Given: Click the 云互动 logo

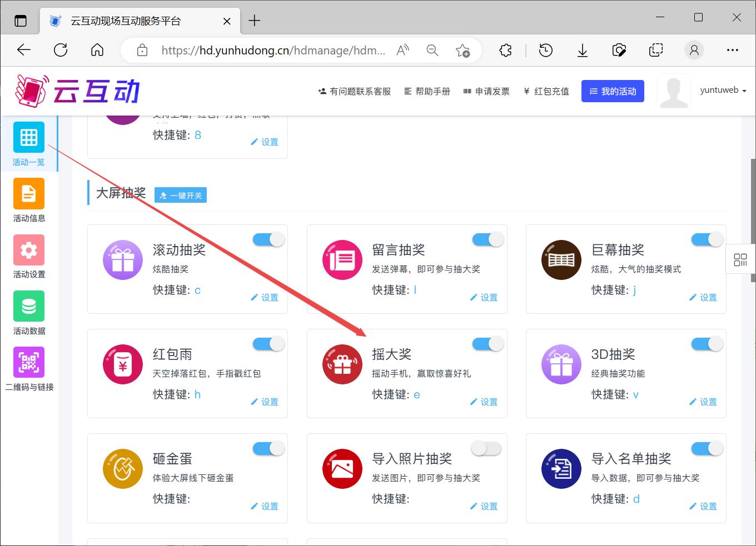Looking at the screenshot, I should (78, 91).
